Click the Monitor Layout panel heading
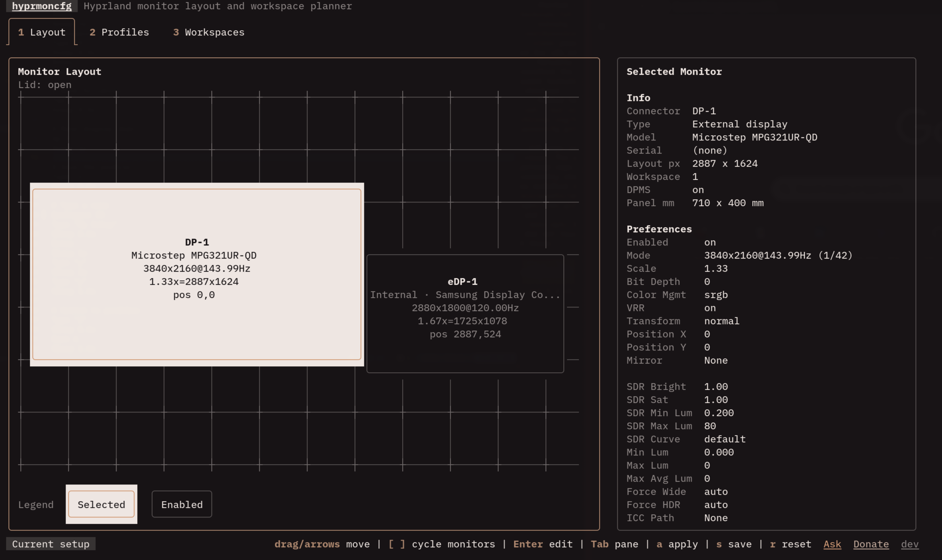This screenshot has width=942, height=560. click(x=60, y=72)
